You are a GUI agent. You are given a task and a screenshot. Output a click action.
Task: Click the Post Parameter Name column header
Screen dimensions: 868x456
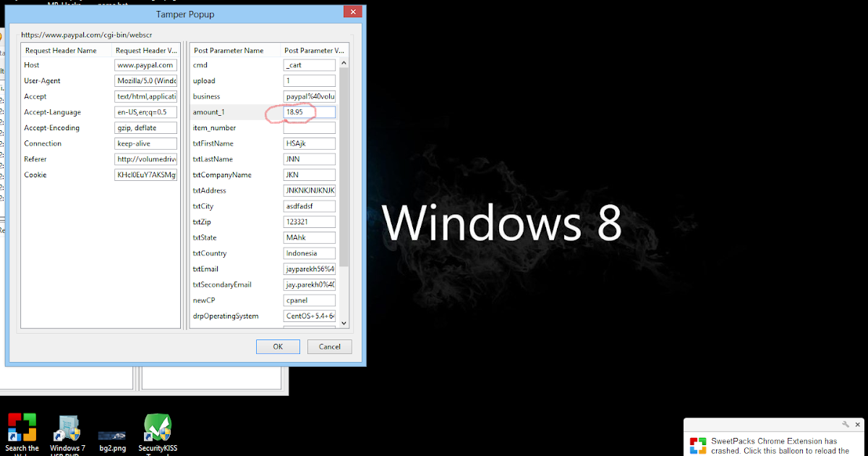click(235, 51)
